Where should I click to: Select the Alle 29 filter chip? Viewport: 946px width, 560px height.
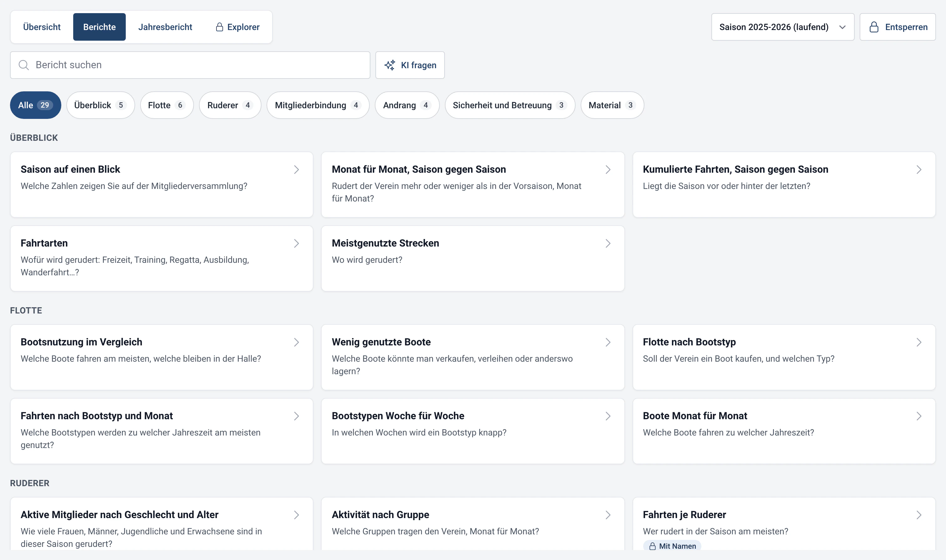click(x=35, y=105)
